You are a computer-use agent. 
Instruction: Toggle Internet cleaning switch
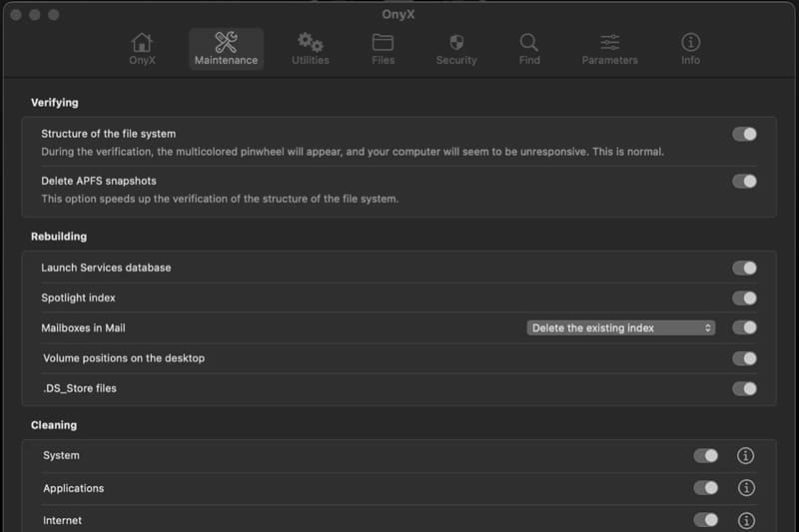(x=706, y=520)
